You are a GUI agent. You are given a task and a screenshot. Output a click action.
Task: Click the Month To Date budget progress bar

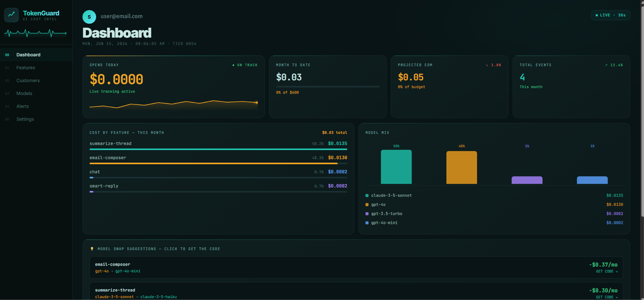328,87
